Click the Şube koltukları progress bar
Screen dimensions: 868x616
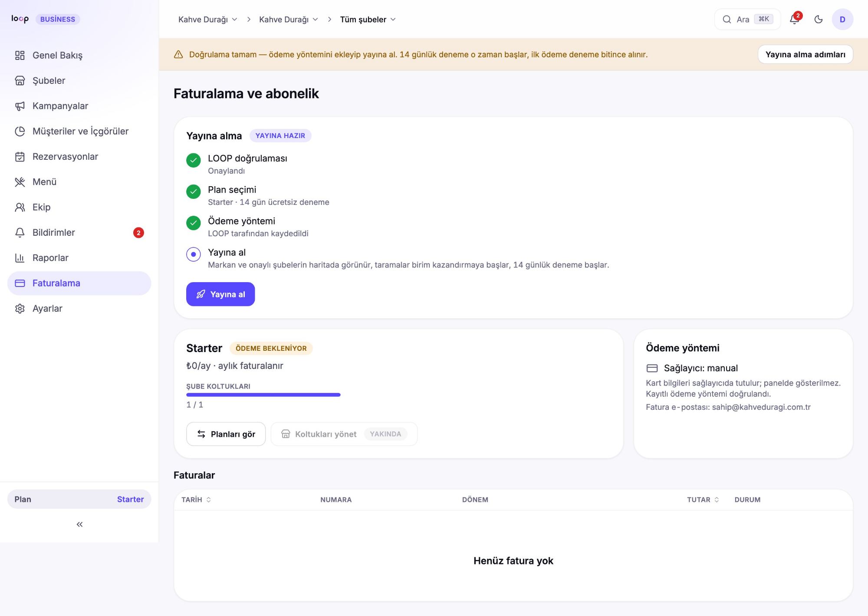click(x=263, y=395)
